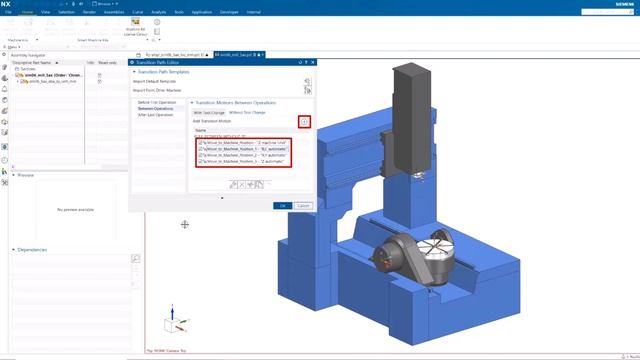Switch to the View ribbon tab
The height and width of the screenshot is (360, 640).
tap(45, 12)
